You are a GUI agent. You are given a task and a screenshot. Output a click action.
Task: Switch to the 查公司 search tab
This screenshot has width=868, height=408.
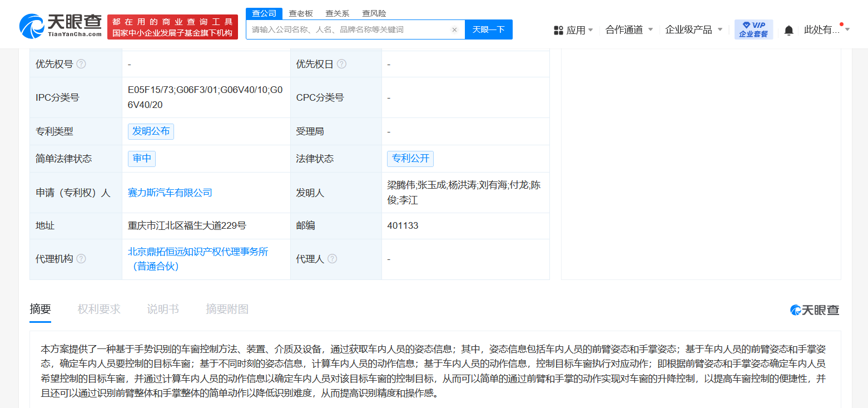pyautogui.click(x=264, y=13)
